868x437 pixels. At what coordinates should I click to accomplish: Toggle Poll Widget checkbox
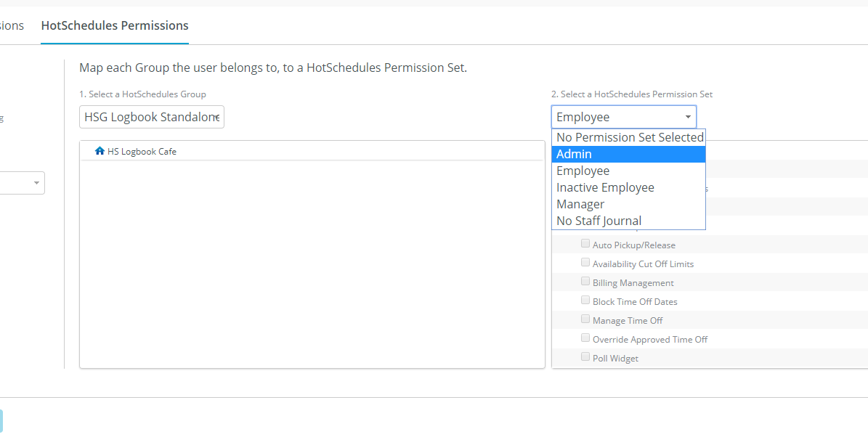click(585, 356)
